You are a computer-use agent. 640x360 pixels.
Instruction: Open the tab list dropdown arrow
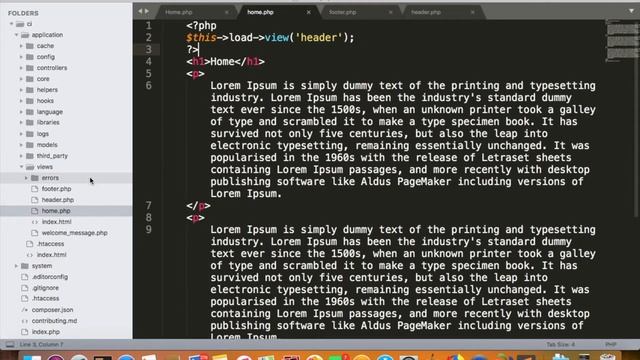point(631,11)
